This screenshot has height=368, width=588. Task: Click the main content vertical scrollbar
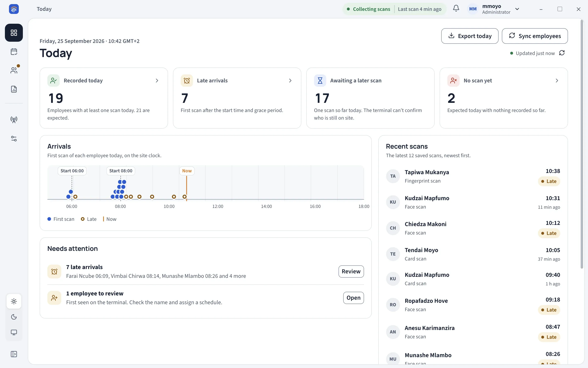pos(582,144)
